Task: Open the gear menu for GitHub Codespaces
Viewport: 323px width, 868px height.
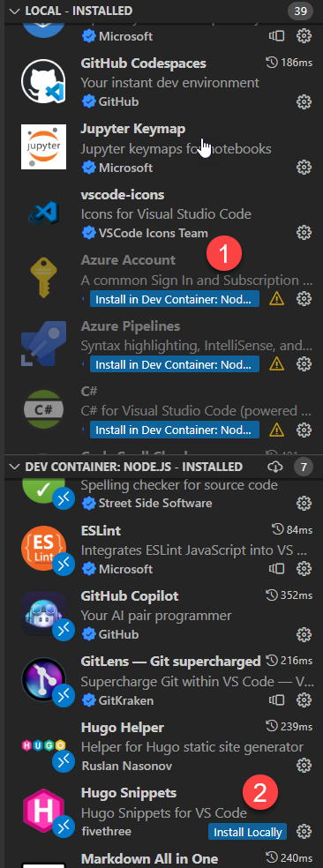Action: pos(303,101)
